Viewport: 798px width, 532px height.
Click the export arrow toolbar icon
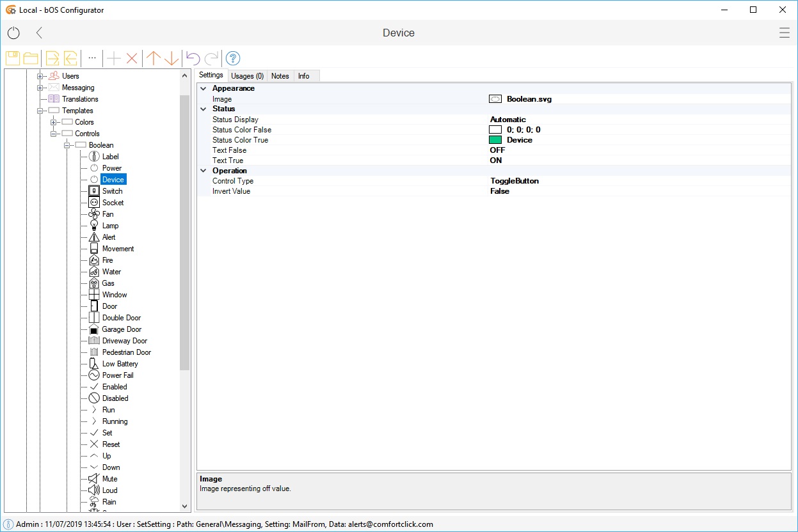[52, 58]
